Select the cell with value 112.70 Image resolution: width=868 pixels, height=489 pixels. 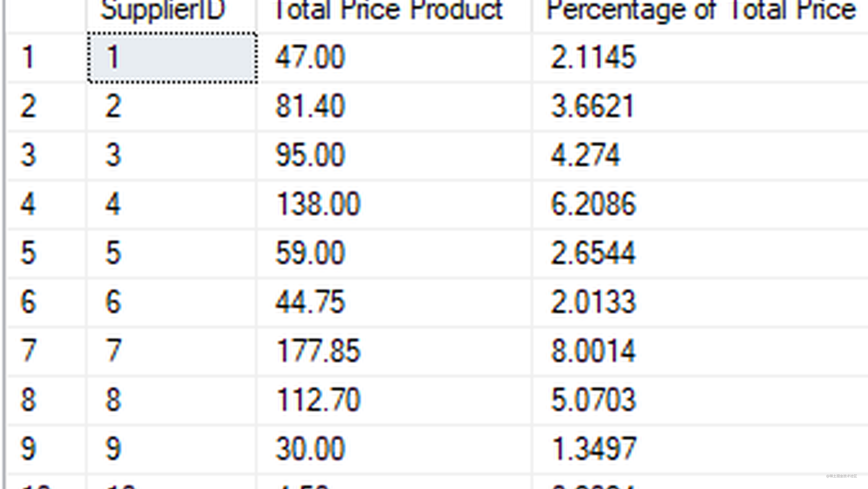[x=394, y=400]
